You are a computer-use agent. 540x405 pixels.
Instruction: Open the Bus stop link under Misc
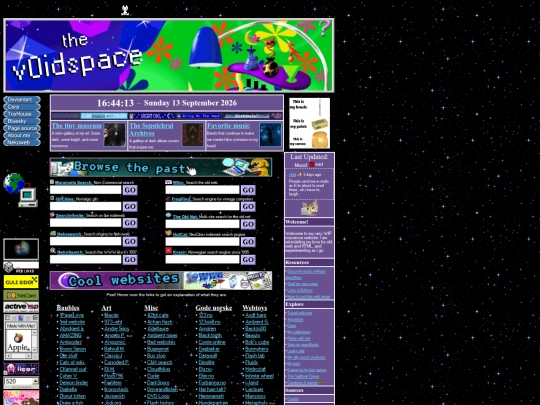point(156,356)
